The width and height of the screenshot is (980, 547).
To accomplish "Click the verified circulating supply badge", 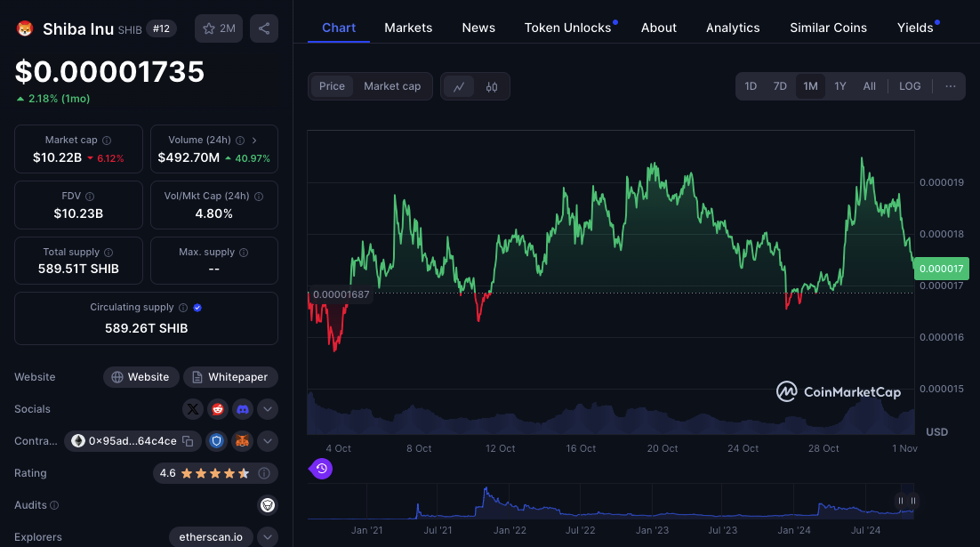I will pyautogui.click(x=197, y=308).
